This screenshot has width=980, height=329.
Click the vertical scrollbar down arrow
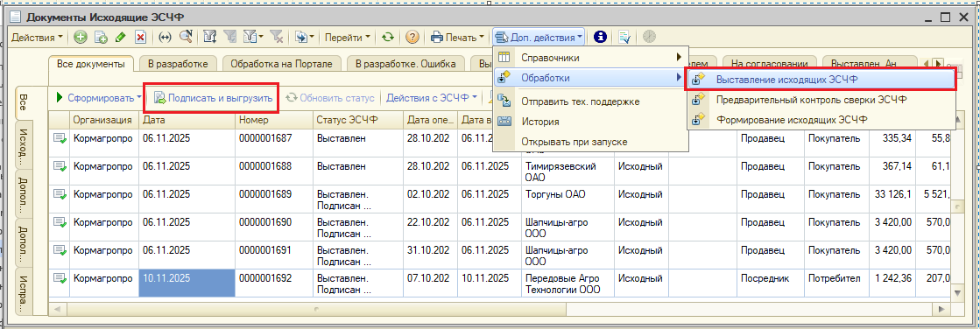click(958, 292)
